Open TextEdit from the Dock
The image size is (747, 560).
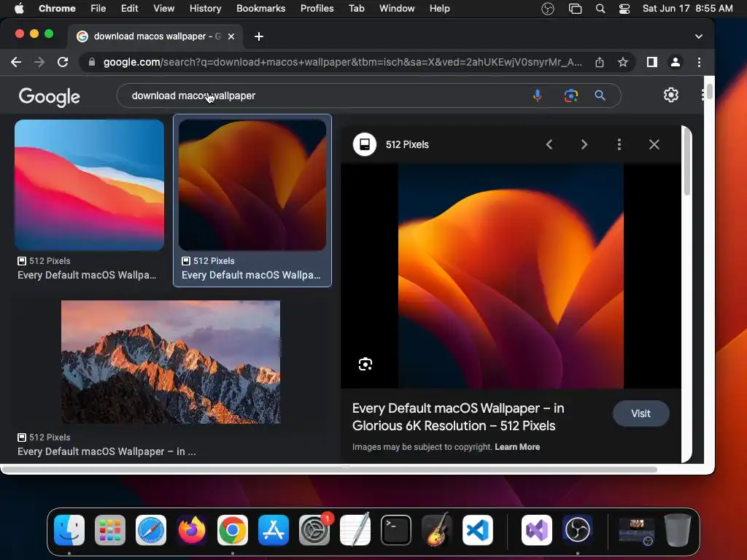coord(355,529)
